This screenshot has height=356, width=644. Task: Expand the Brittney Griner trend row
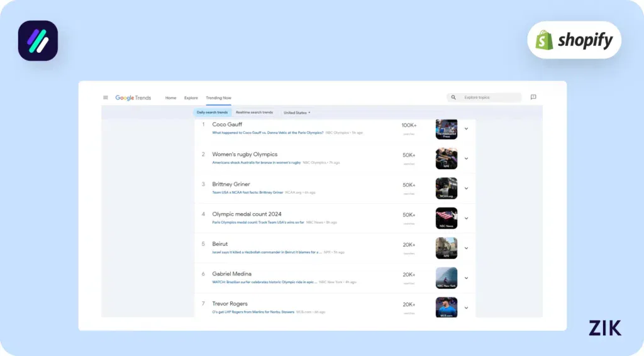466,188
